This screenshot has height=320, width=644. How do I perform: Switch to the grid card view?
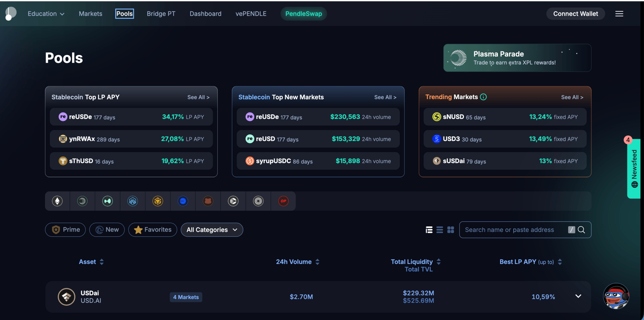pyautogui.click(x=450, y=230)
